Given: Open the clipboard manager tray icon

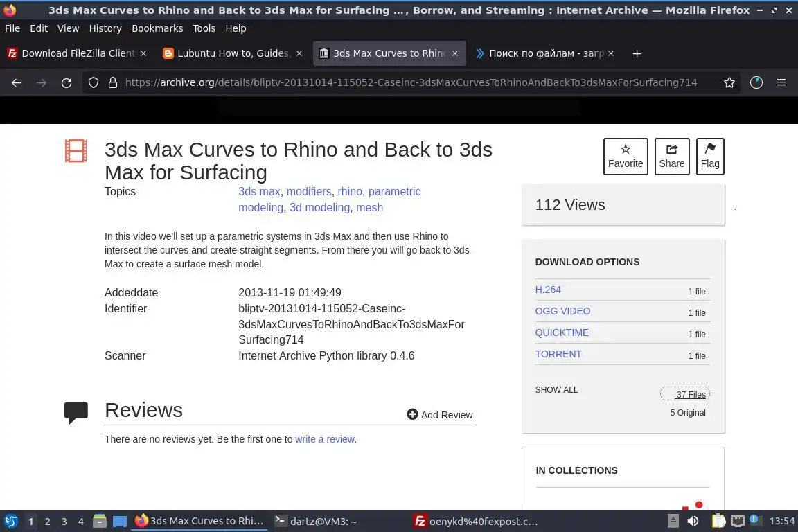Looking at the screenshot, I should [718, 521].
